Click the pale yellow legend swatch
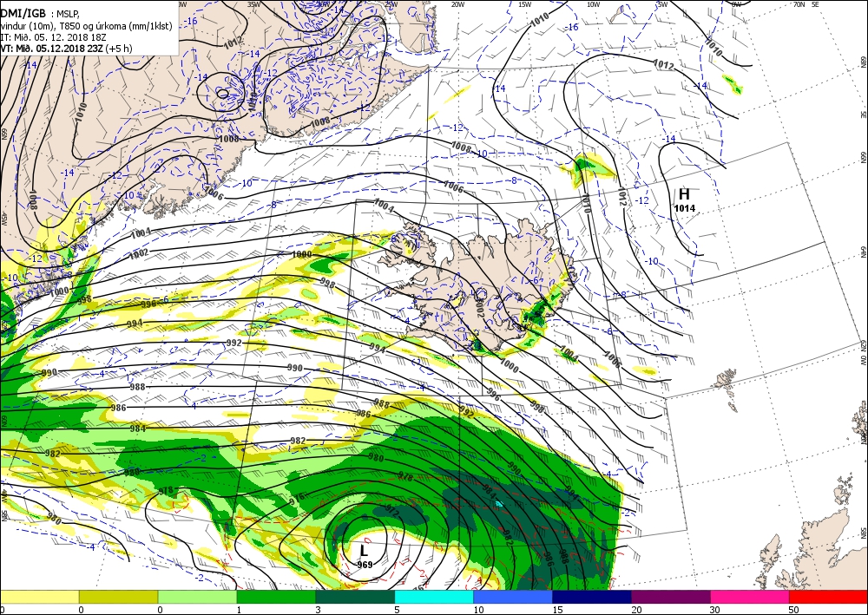 pos(39,597)
